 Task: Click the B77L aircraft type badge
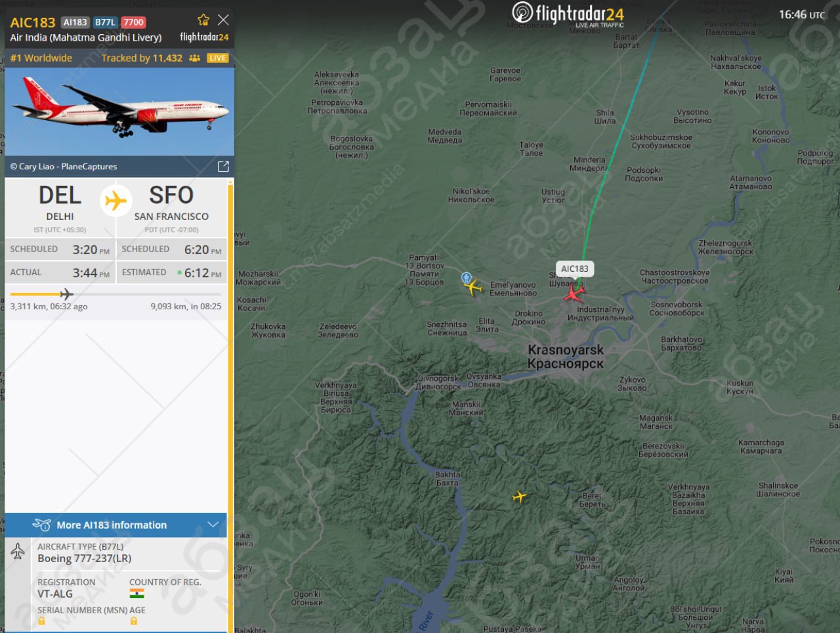click(x=105, y=22)
